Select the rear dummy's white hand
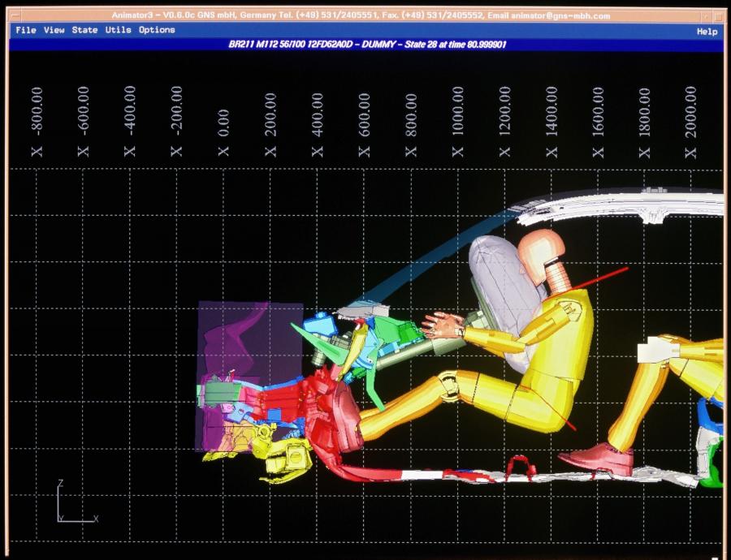The height and width of the screenshot is (560, 731). point(657,351)
